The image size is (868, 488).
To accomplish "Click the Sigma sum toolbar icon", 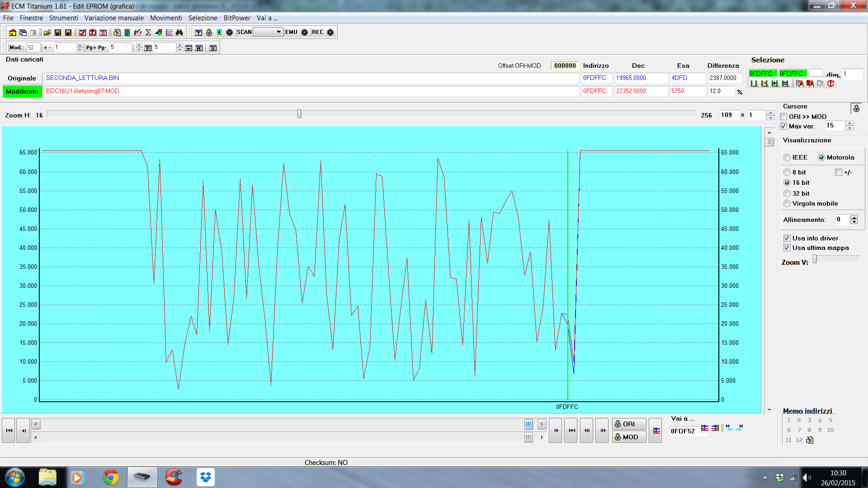I will pyautogui.click(x=148, y=33).
